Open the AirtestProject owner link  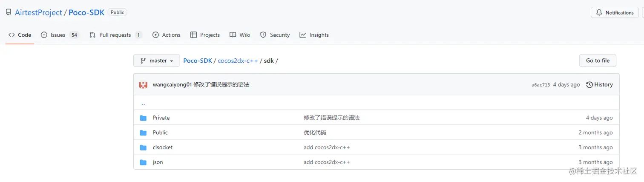click(38, 12)
